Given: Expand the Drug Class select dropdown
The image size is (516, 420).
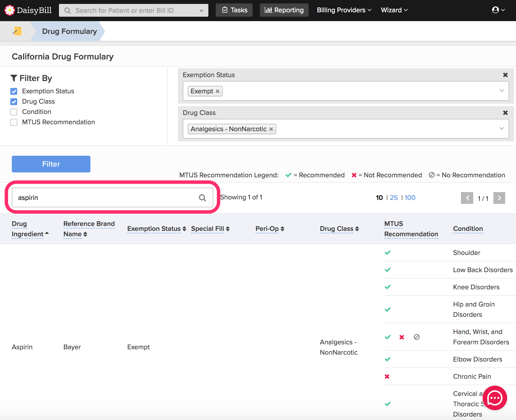Looking at the screenshot, I should point(502,129).
